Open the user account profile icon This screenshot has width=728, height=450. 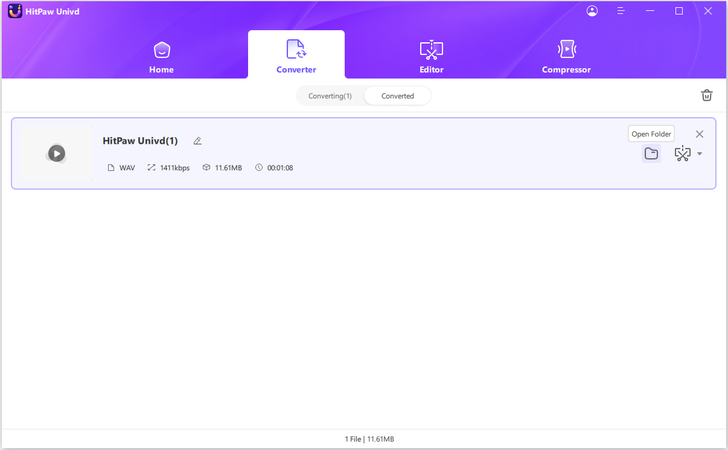coord(592,11)
